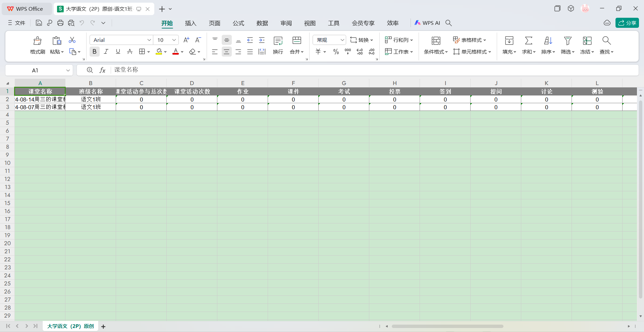
Task: Switch to the 插入 ribbon tab
Action: pos(190,23)
